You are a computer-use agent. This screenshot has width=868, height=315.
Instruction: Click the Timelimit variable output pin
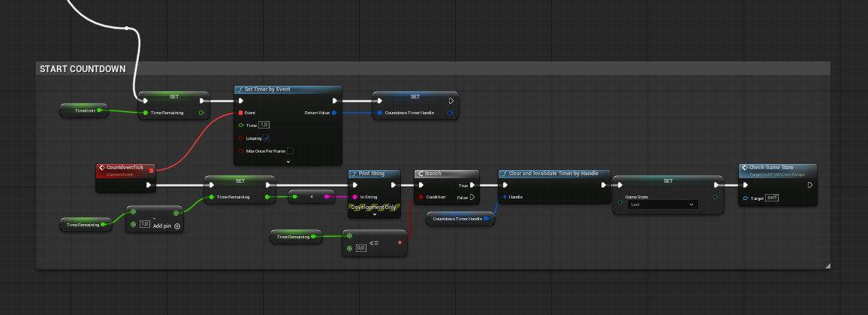[x=99, y=111]
